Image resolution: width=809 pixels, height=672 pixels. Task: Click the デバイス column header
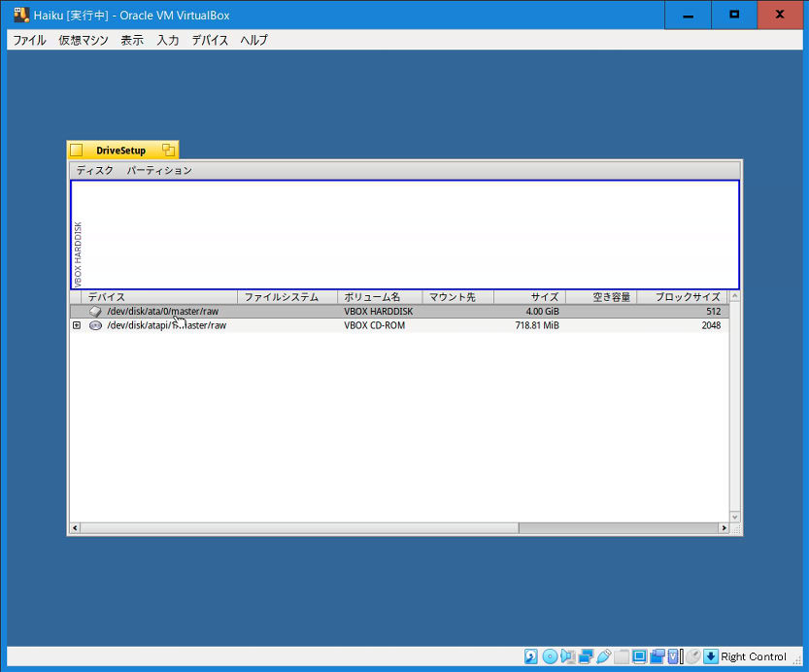click(x=159, y=297)
